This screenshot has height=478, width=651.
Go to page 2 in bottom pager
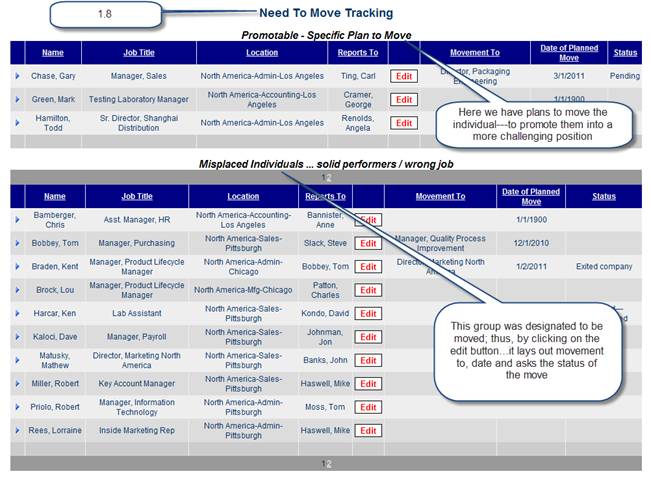pyautogui.click(x=329, y=464)
